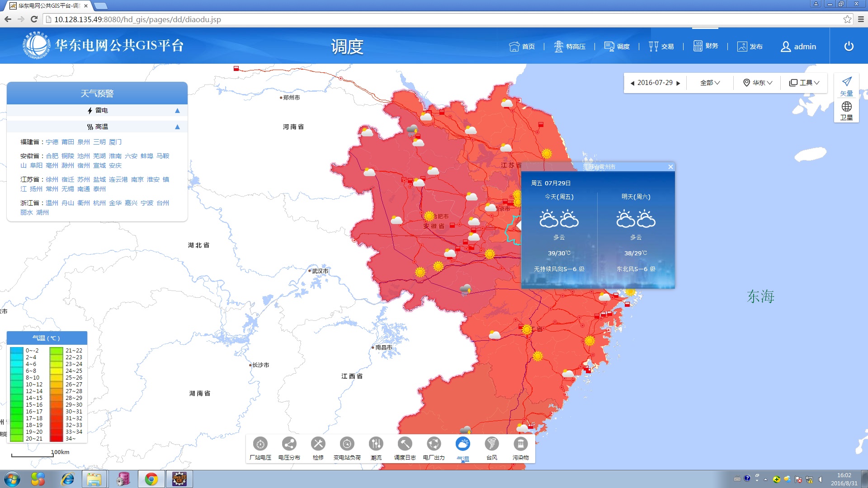Open the 电压分布 voltage distribution icon
This screenshot has width=868, height=488.
click(x=289, y=444)
